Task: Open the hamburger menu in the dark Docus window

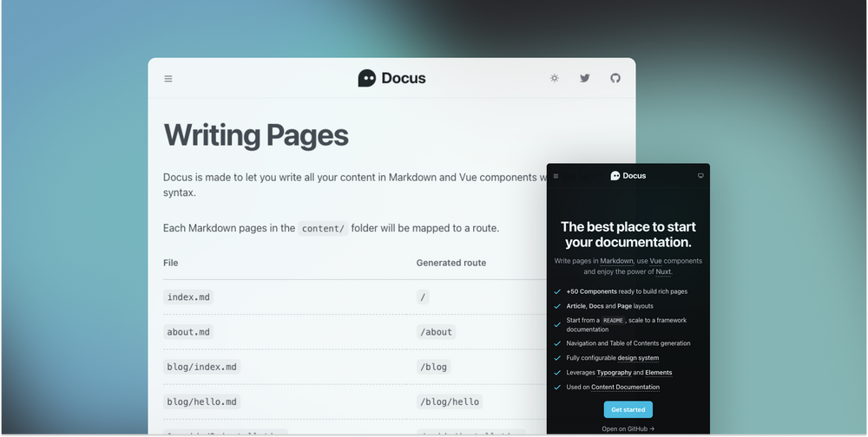Action: [556, 177]
